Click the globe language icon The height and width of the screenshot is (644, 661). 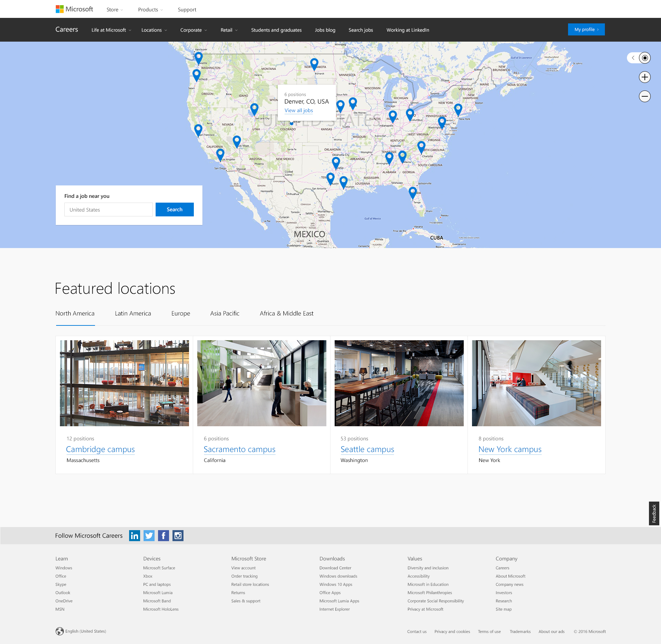coord(60,631)
